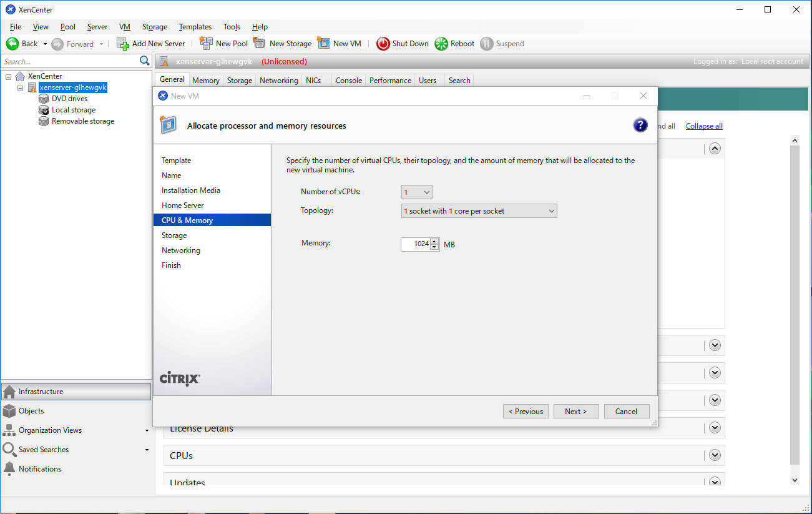The height and width of the screenshot is (514, 812).
Task: Switch to the Performance tab
Action: 390,81
